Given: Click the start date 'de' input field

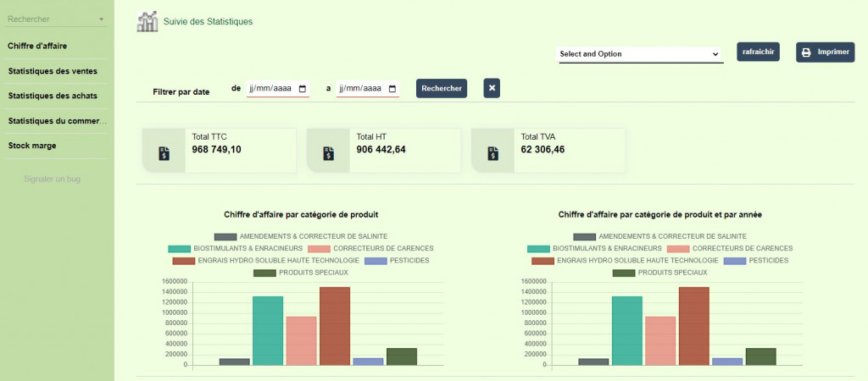Looking at the screenshot, I should [x=271, y=88].
